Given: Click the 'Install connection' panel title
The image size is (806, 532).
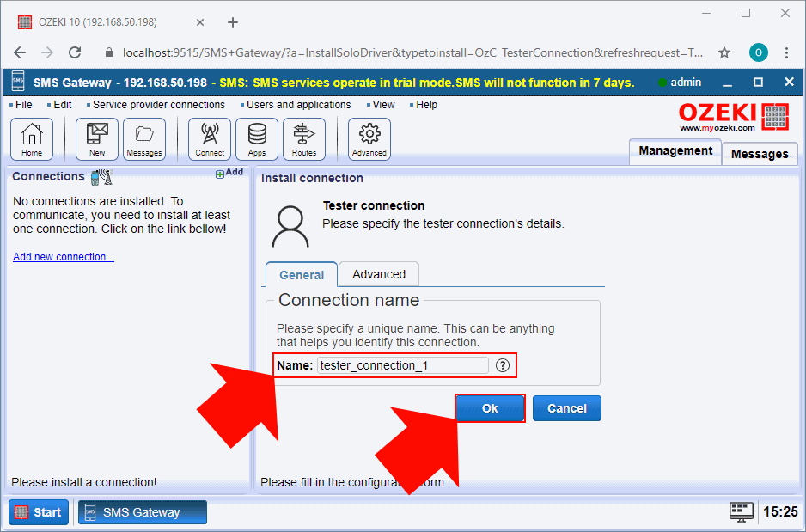Looking at the screenshot, I should coord(312,179).
